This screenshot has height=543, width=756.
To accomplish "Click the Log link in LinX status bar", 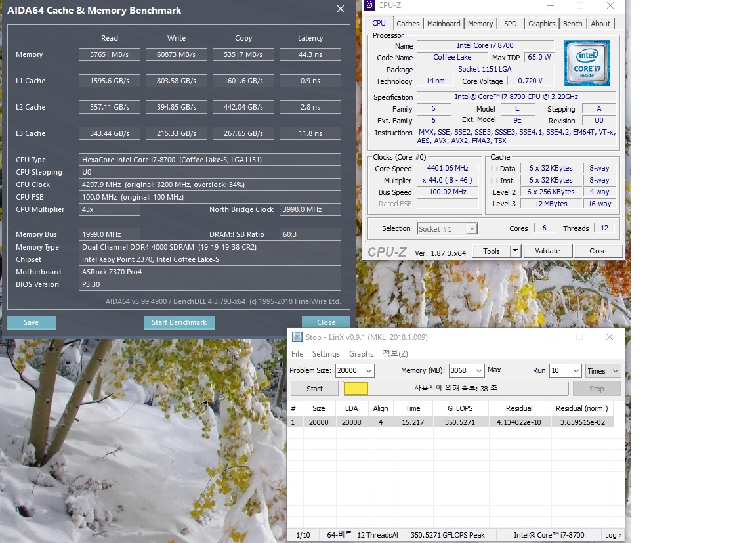I will (613, 535).
